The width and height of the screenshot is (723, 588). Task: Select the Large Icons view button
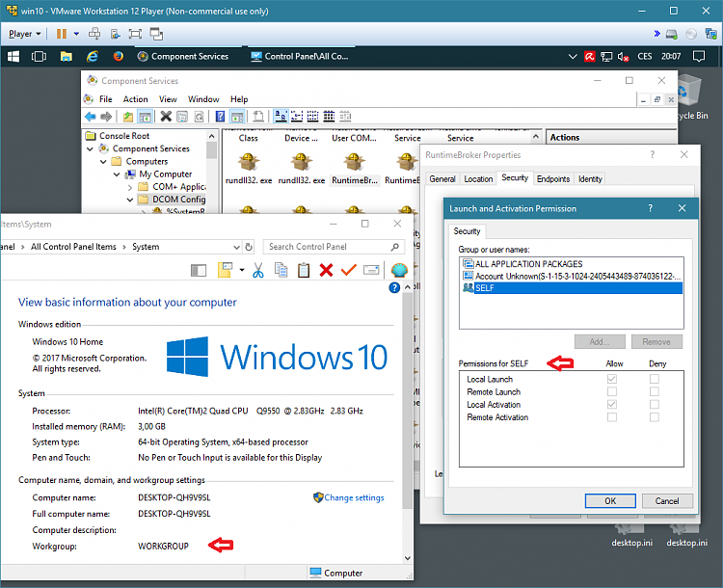tap(281, 117)
